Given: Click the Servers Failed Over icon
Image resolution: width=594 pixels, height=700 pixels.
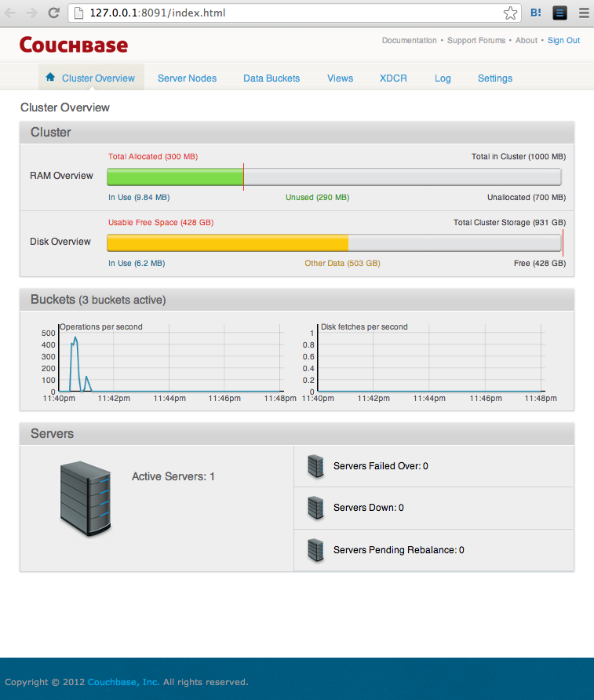Looking at the screenshot, I should point(315,466).
